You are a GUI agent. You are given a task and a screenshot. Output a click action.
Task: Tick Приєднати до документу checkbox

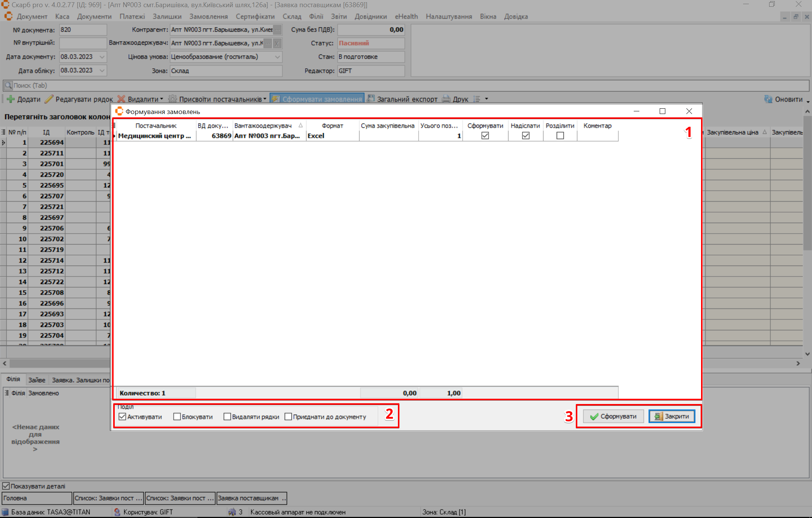pyautogui.click(x=288, y=416)
